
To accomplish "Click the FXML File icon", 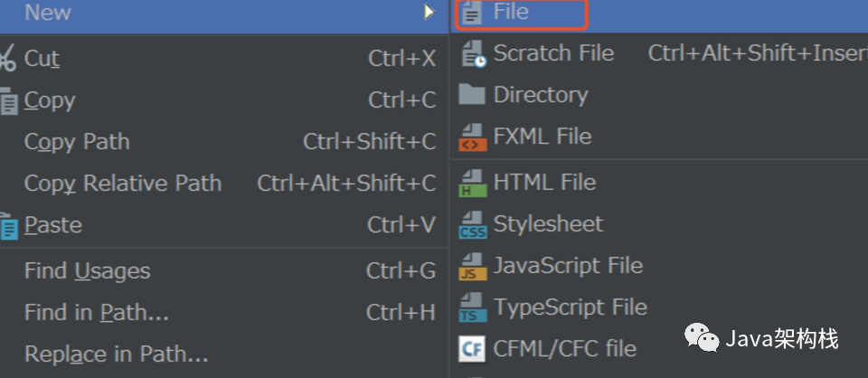I will 472,137.
